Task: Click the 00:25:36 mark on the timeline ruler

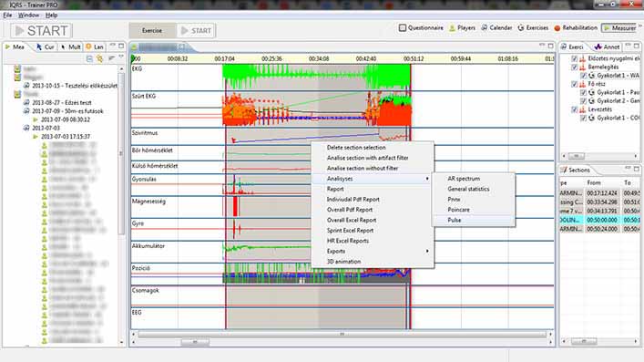Action: point(271,59)
